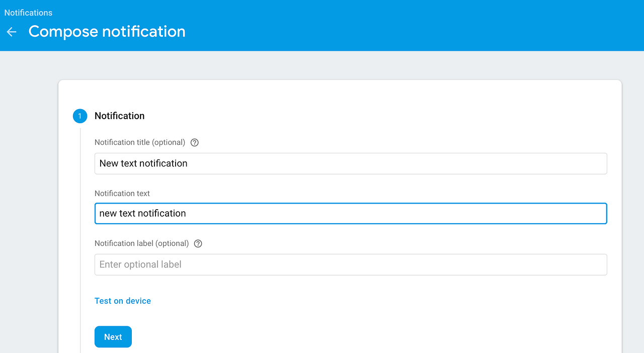The image size is (644, 353).
Task: Click the numbered step indicator badge
Action: point(79,116)
